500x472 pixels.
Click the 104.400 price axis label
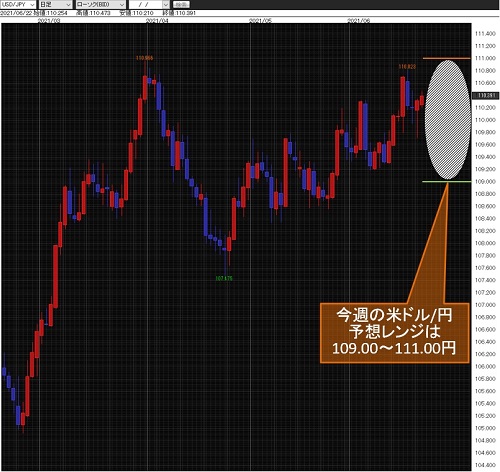click(x=485, y=465)
